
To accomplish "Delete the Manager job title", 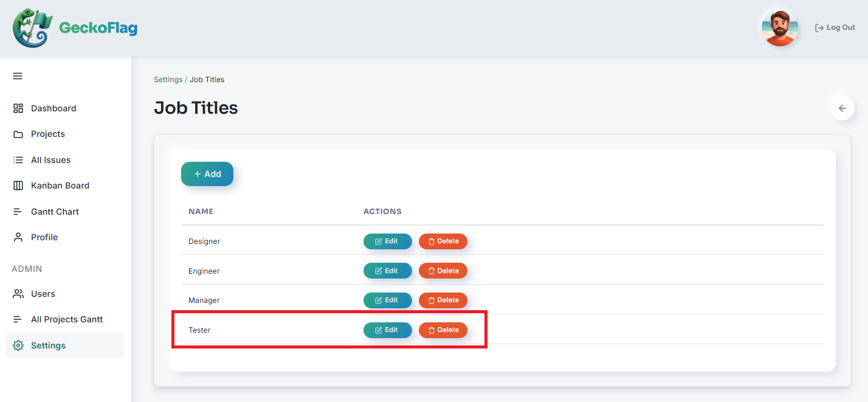I will (x=443, y=300).
